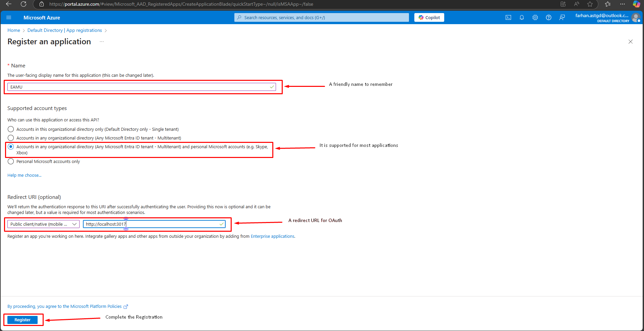Click the Home breadcrumb link
The height and width of the screenshot is (331, 644).
14,30
